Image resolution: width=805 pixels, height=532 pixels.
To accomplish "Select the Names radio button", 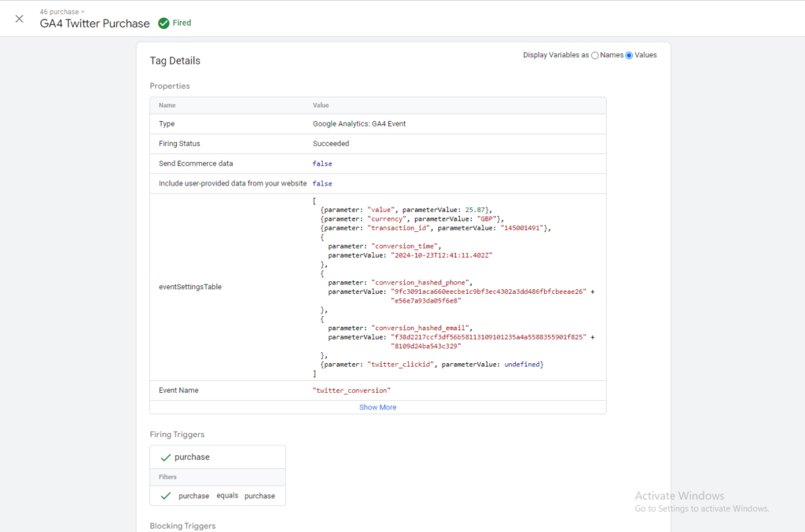I will click(595, 55).
